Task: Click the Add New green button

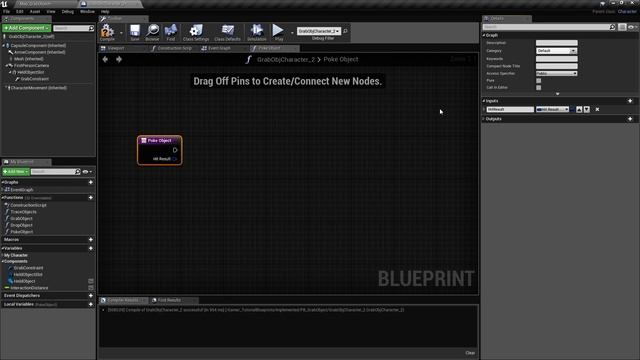Action: [x=16, y=171]
